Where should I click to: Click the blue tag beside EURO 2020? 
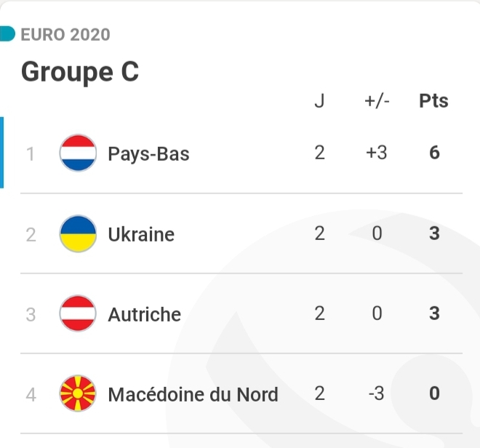coord(7,33)
